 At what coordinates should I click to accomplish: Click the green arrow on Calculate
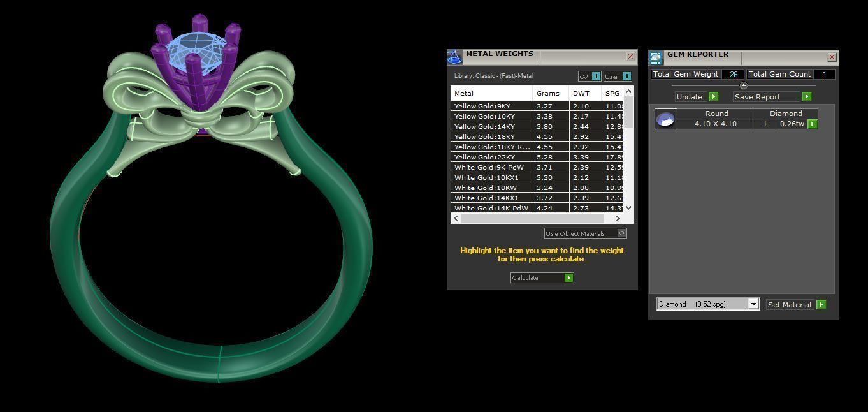coord(568,278)
